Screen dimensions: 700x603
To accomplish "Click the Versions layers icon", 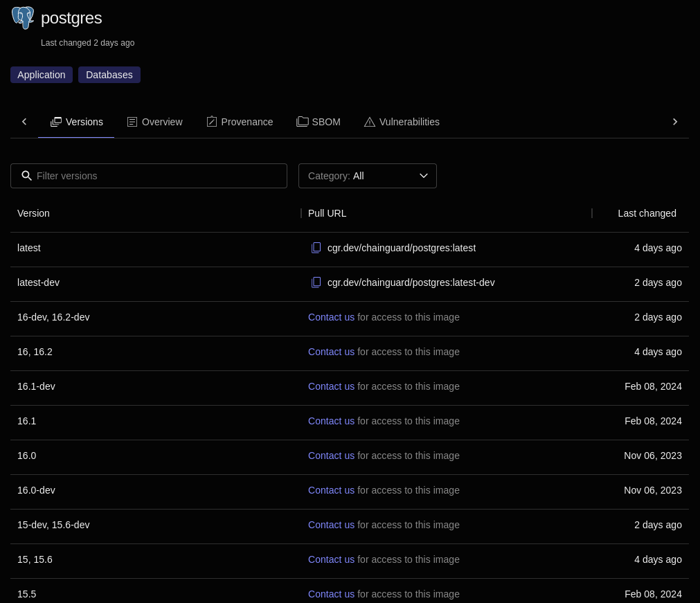I will click(56, 121).
